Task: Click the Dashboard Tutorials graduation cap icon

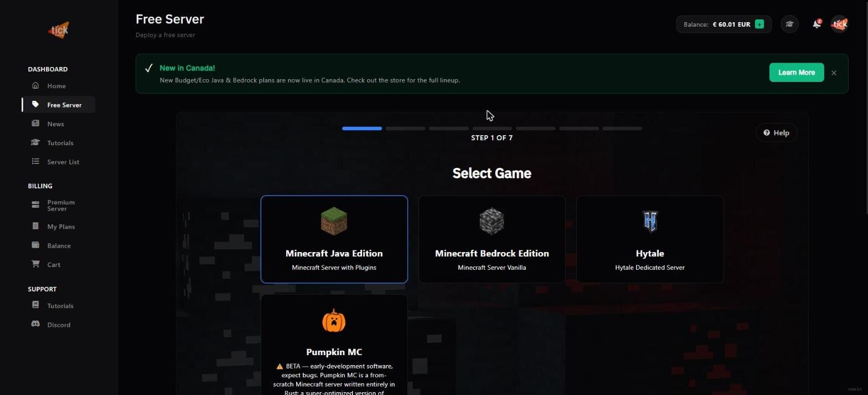Action: (x=35, y=142)
